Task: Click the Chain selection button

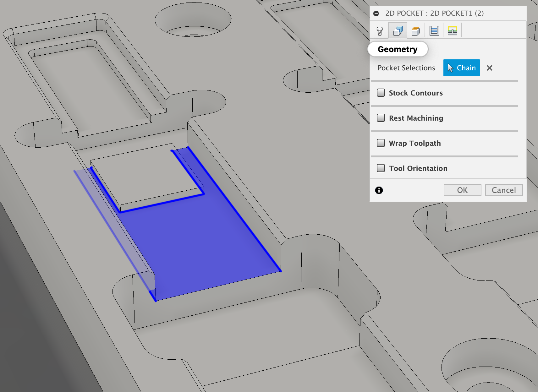Action: (461, 68)
